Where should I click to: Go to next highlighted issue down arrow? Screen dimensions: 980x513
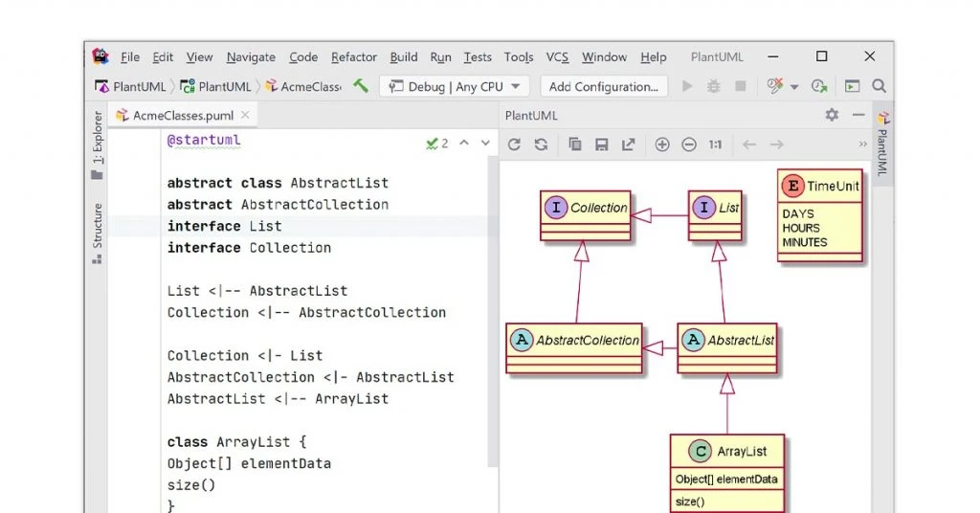click(x=485, y=144)
